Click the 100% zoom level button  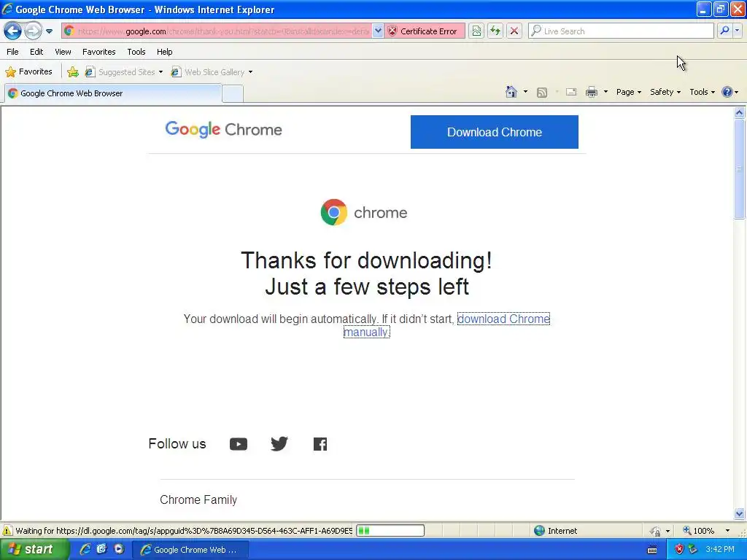pos(698,531)
